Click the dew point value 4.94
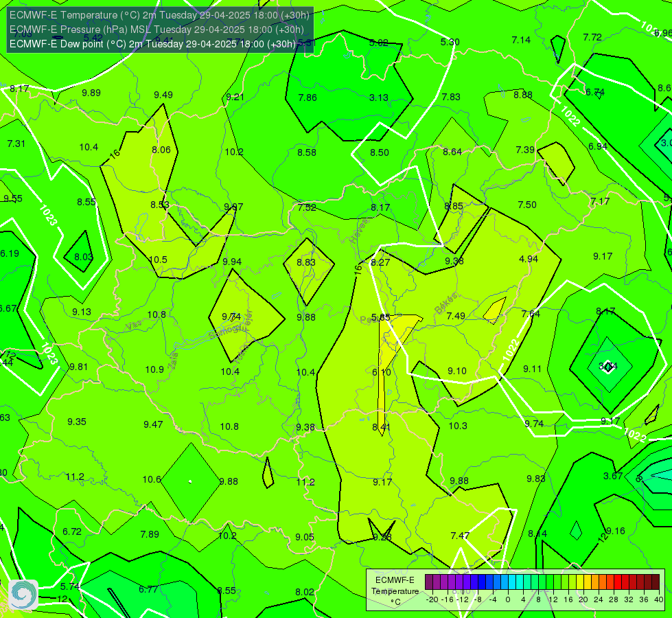Image resolution: width=672 pixels, height=618 pixels. (x=528, y=259)
